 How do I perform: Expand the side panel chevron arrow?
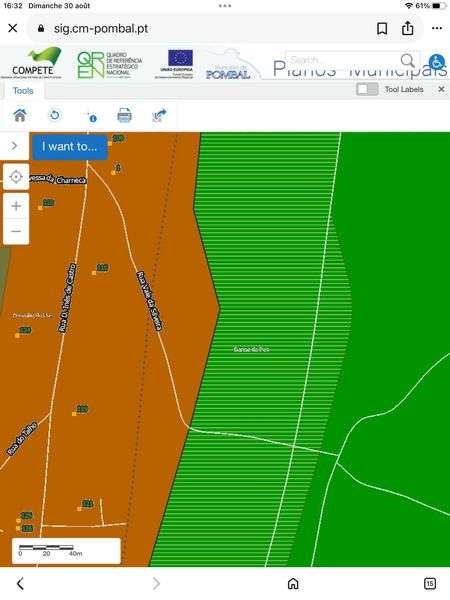[14, 146]
